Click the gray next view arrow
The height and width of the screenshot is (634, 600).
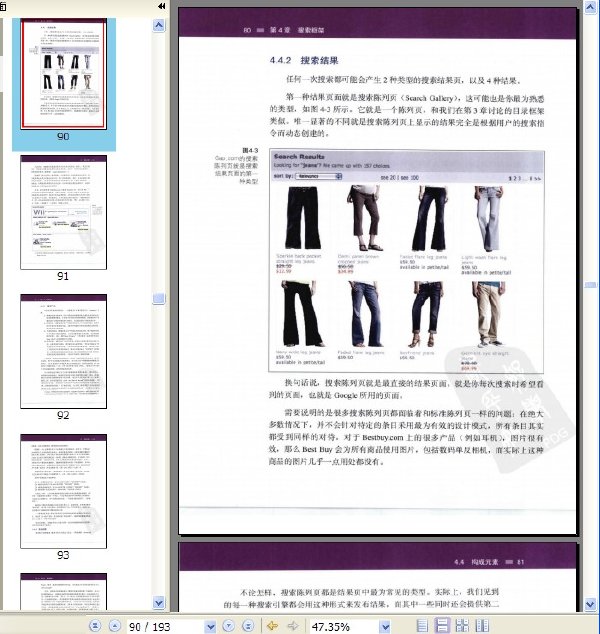click(x=293, y=626)
